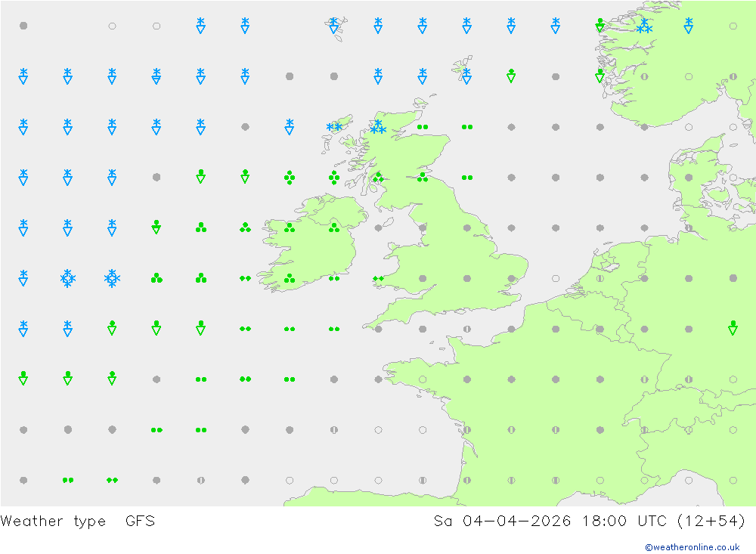Click the green shower symbol over Germany
Screen dimensions: 756x554
pos(733,328)
